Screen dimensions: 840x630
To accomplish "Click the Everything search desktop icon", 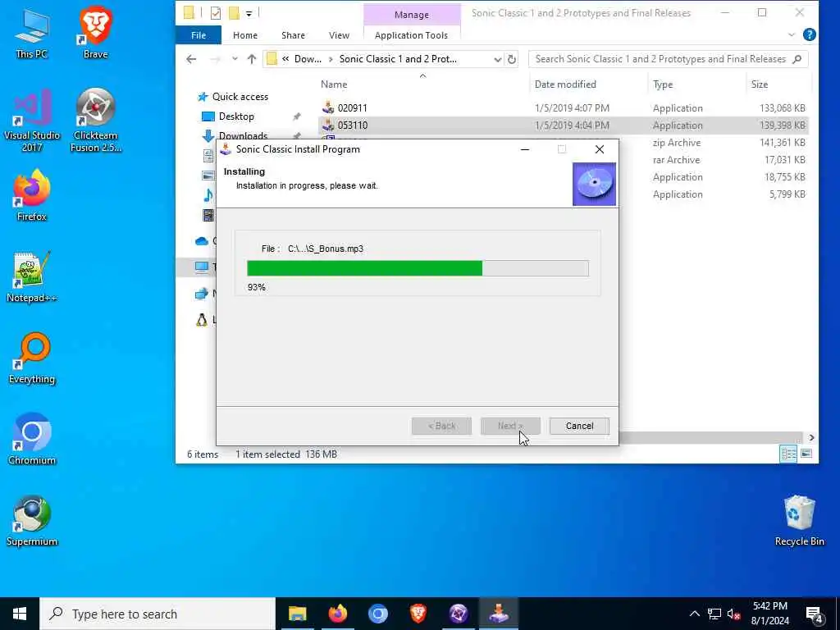I will click(x=32, y=358).
